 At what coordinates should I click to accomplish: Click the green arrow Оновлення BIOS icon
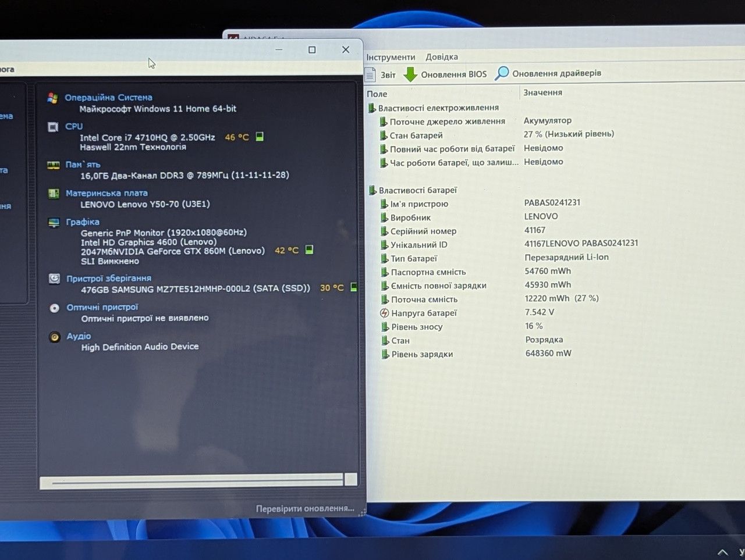(x=410, y=74)
